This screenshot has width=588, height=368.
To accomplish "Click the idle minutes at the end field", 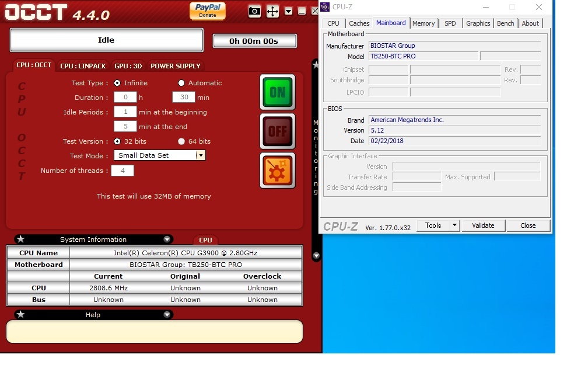I will point(125,127).
